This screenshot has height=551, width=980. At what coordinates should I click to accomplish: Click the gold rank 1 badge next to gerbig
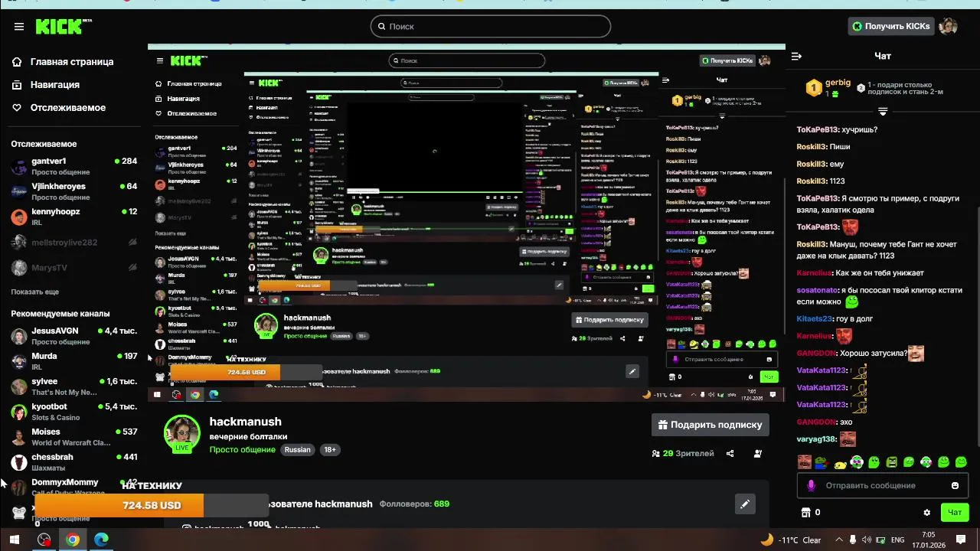(813, 88)
